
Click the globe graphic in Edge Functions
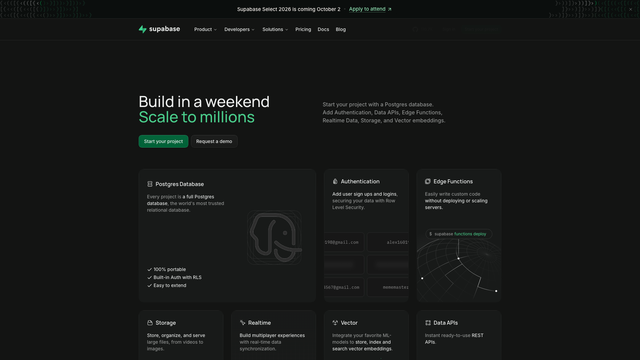pos(459,270)
